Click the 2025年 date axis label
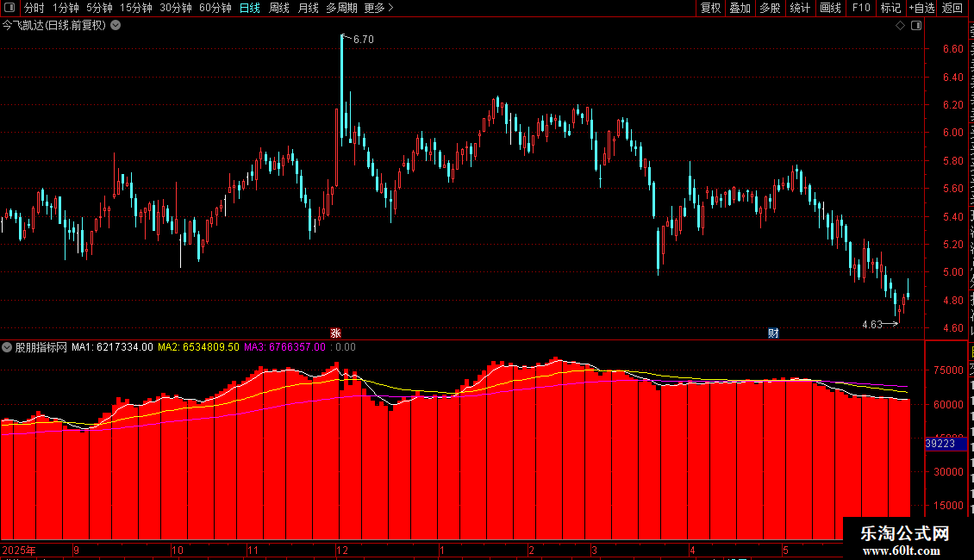The width and height of the screenshot is (974, 560). coord(19,550)
